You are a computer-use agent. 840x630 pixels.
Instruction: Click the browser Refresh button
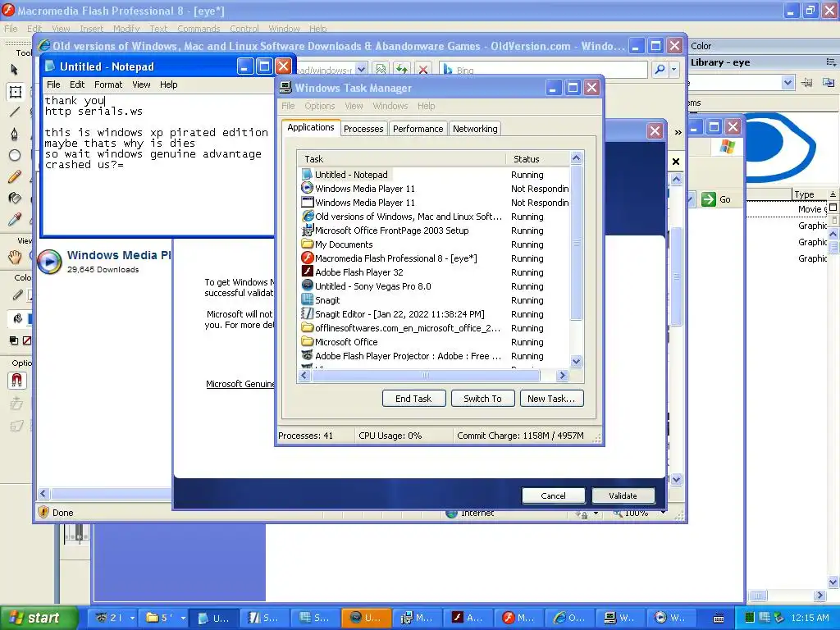[x=402, y=69]
